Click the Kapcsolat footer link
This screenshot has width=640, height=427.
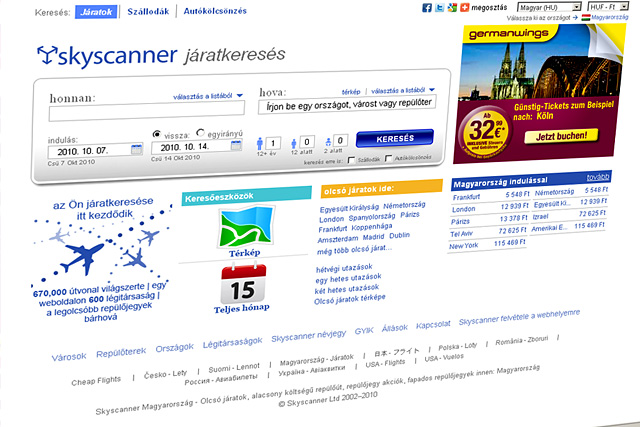(x=433, y=325)
